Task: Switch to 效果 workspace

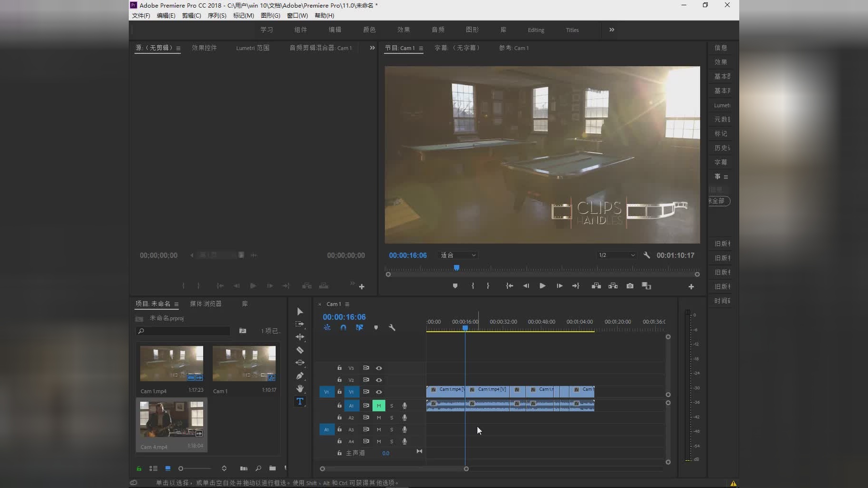Action: (x=403, y=30)
